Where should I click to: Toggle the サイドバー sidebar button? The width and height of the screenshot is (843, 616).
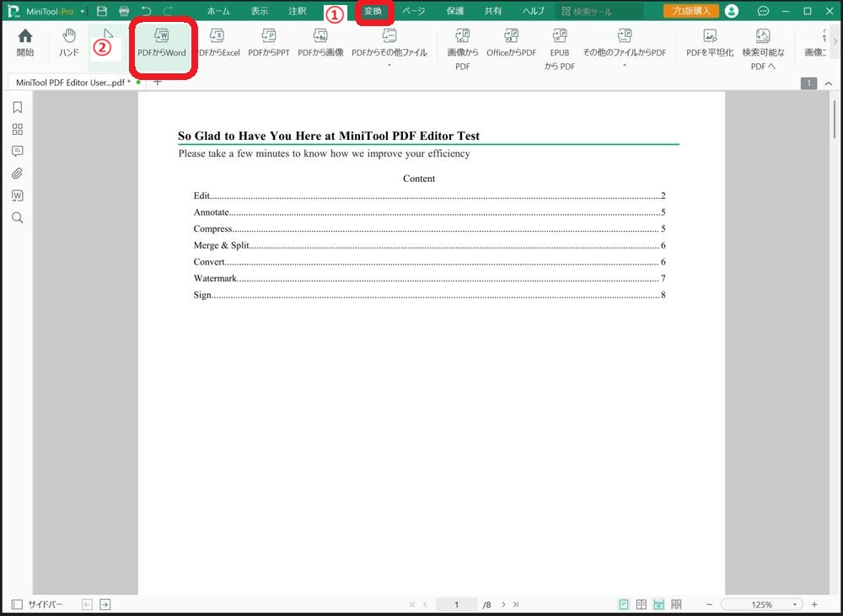click(37, 604)
